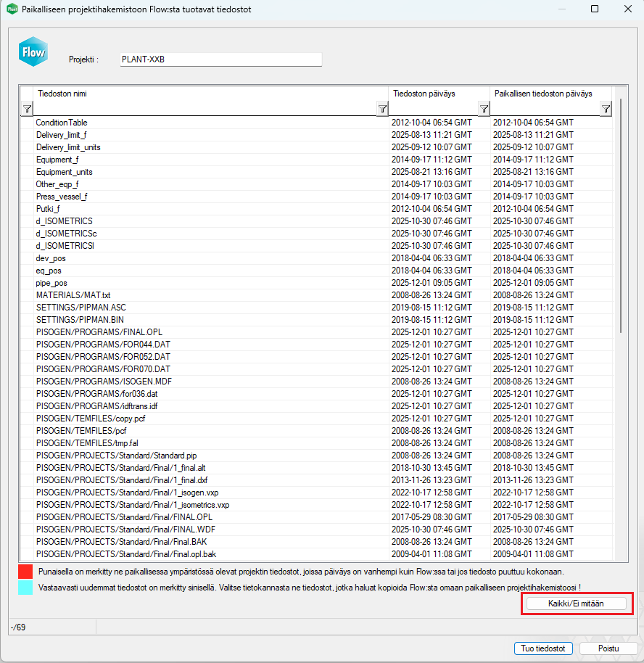Screen dimensions: 644x663
Task: Open the filter icon under Tiedoston nimi column
Action: [382, 108]
